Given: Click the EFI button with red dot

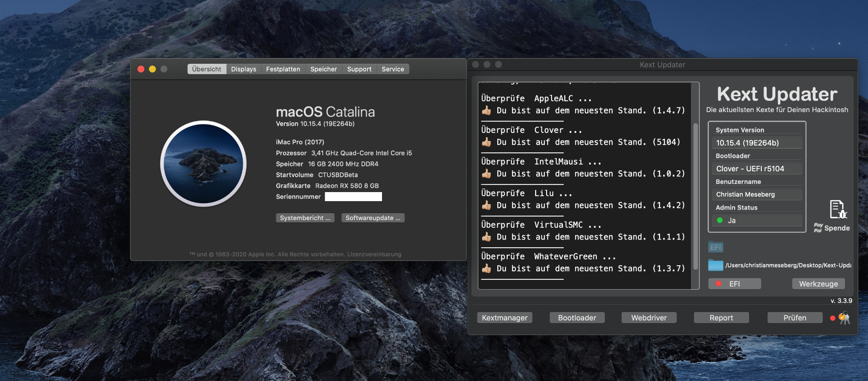Looking at the screenshot, I should click(735, 284).
